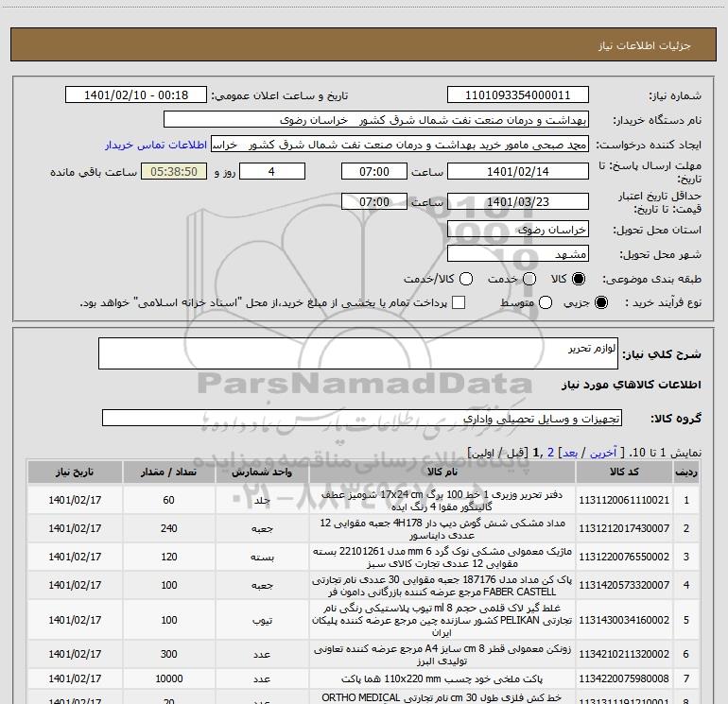Screen dimensions: 728x704
Task: Click the استان محل تحویل field خراسان رضوی
Action: 518,230
